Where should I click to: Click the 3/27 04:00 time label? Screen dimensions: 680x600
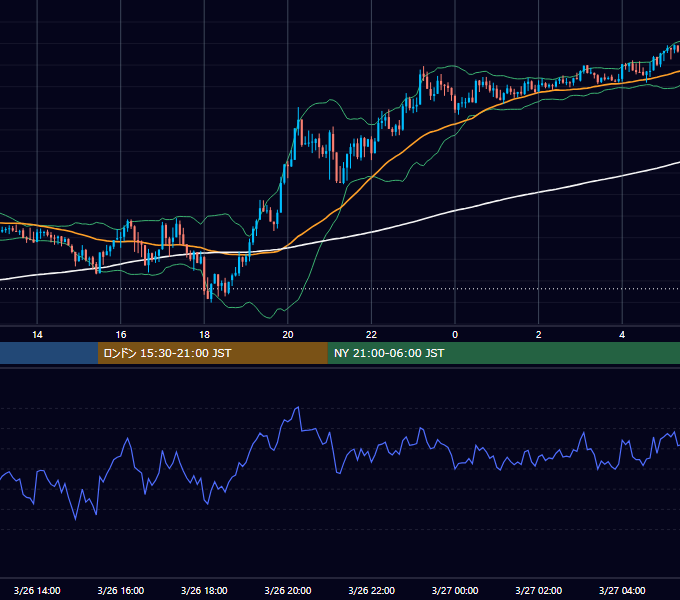click(622, 590)
